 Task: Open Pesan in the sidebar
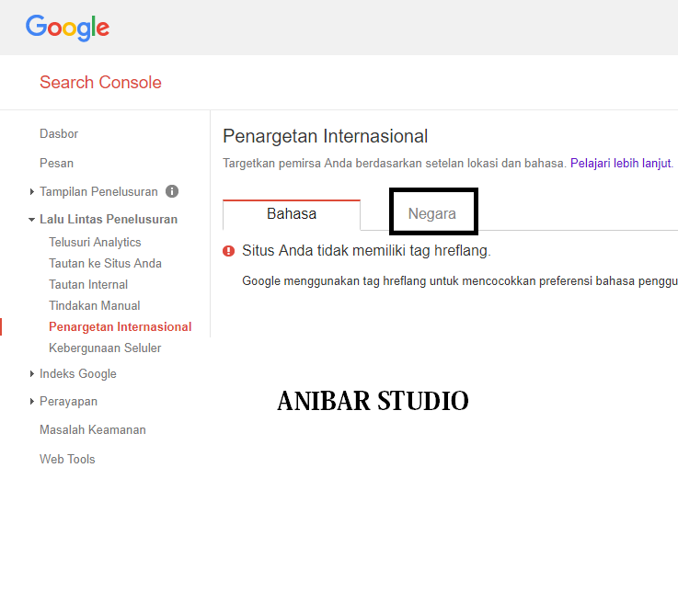pyautogui.click(x=57, y=163)
